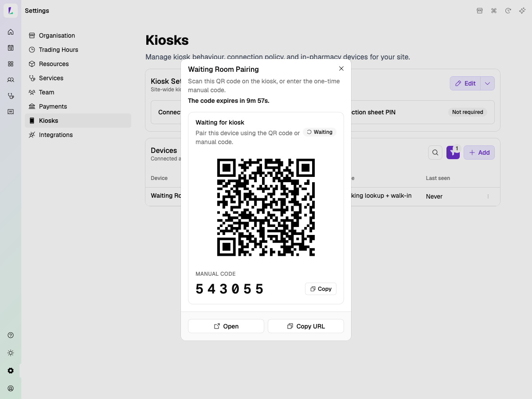Click the app logo icon

(11, 11)
